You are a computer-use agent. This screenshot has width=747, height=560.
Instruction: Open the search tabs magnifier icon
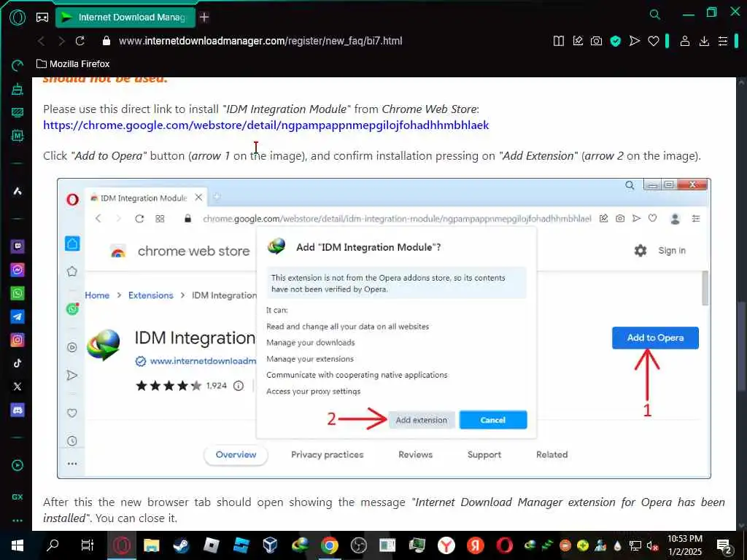pyautogui.click(x=655, y=15)
